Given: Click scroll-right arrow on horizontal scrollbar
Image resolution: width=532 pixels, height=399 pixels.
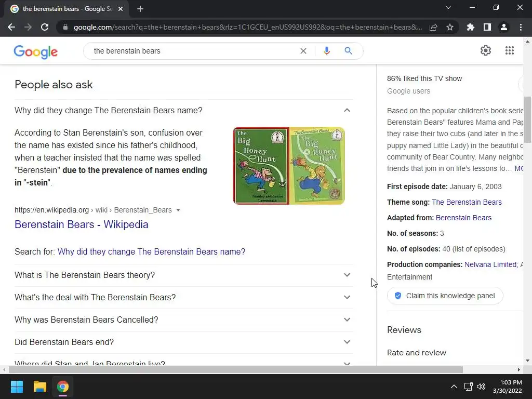Looking at the screenshot, I should (519, 369).
